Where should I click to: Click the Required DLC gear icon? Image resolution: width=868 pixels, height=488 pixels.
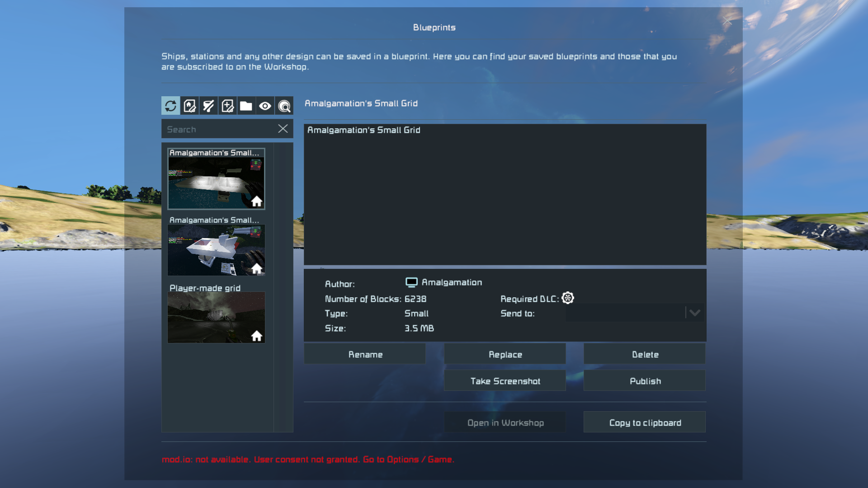tap(568, 298)
